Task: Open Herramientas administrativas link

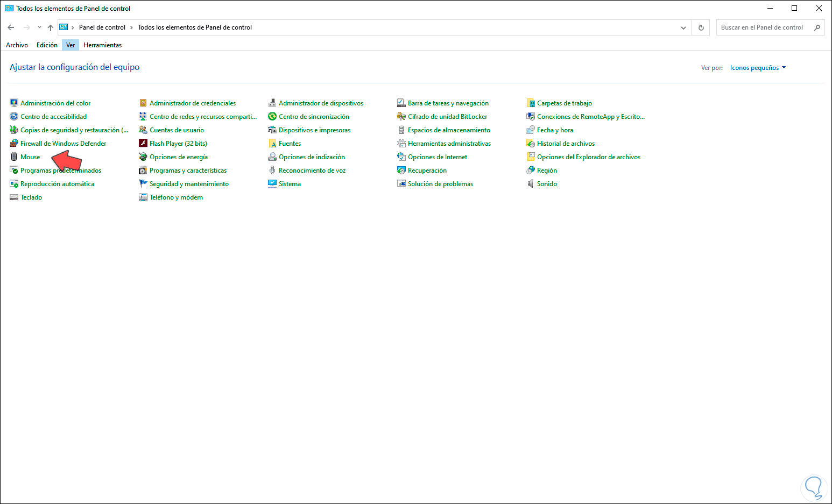Action: coord(449,143)
